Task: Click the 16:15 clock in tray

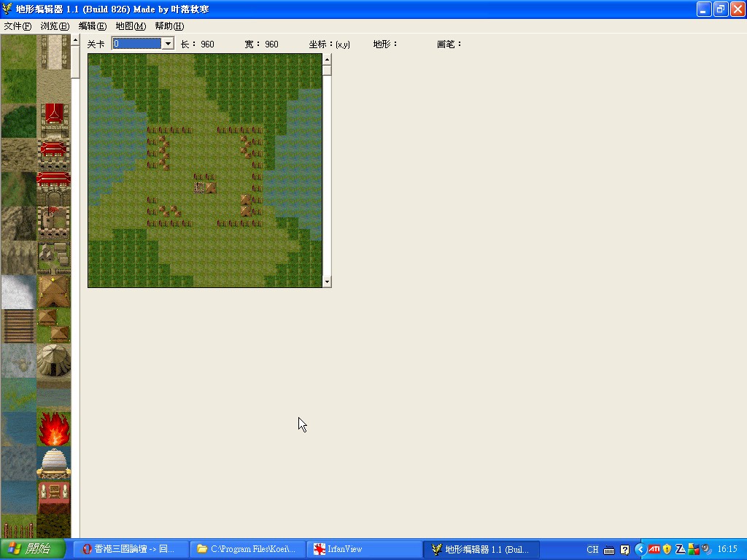Action: (727, 550)
